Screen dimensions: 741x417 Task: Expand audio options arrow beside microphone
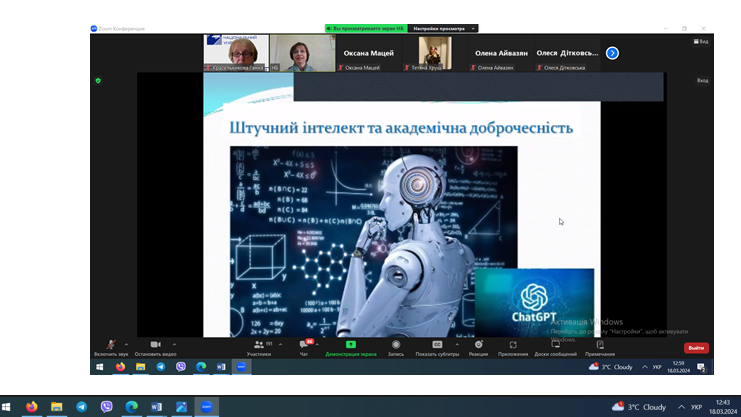coord(126,343)
